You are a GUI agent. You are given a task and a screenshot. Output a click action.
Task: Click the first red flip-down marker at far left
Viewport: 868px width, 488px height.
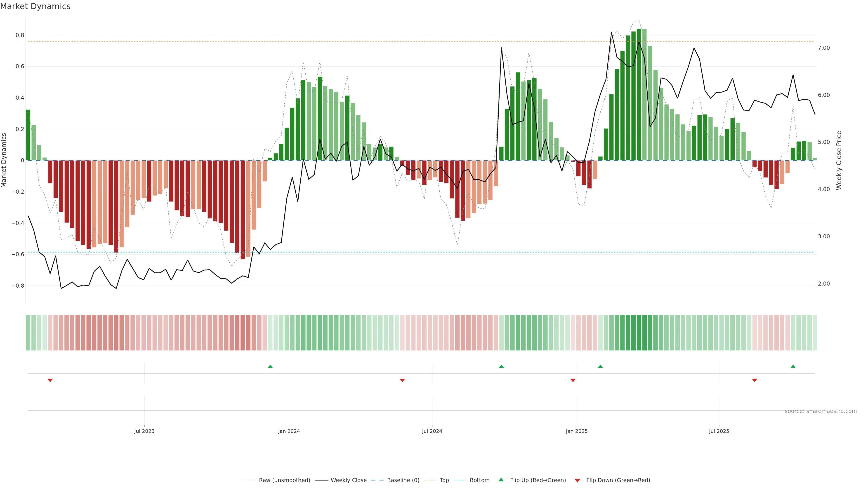50,380
